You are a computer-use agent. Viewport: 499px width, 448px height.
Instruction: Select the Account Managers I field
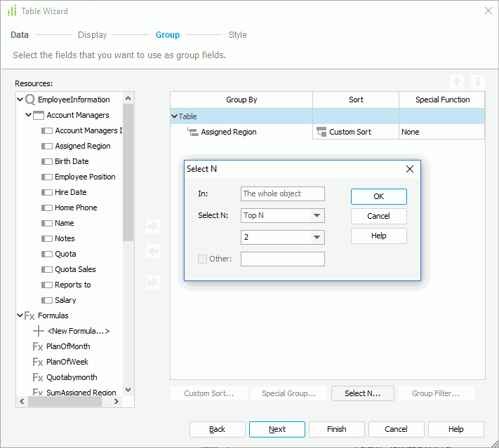tap(88, 130)
